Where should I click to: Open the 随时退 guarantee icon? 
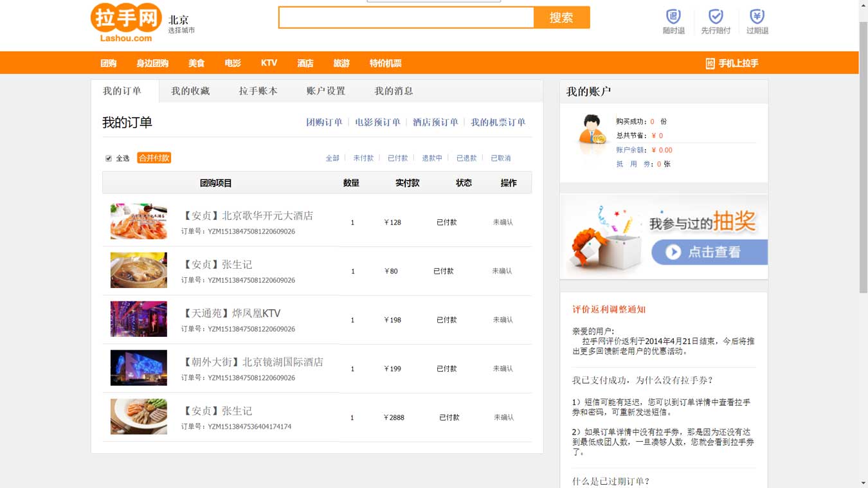(673, 21)
